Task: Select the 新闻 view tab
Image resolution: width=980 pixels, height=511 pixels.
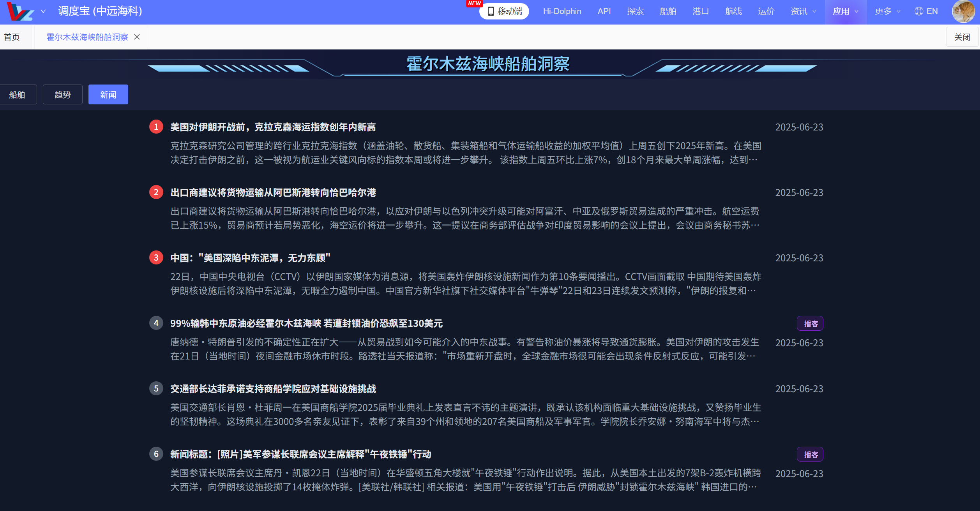Action: pos(108,95)
